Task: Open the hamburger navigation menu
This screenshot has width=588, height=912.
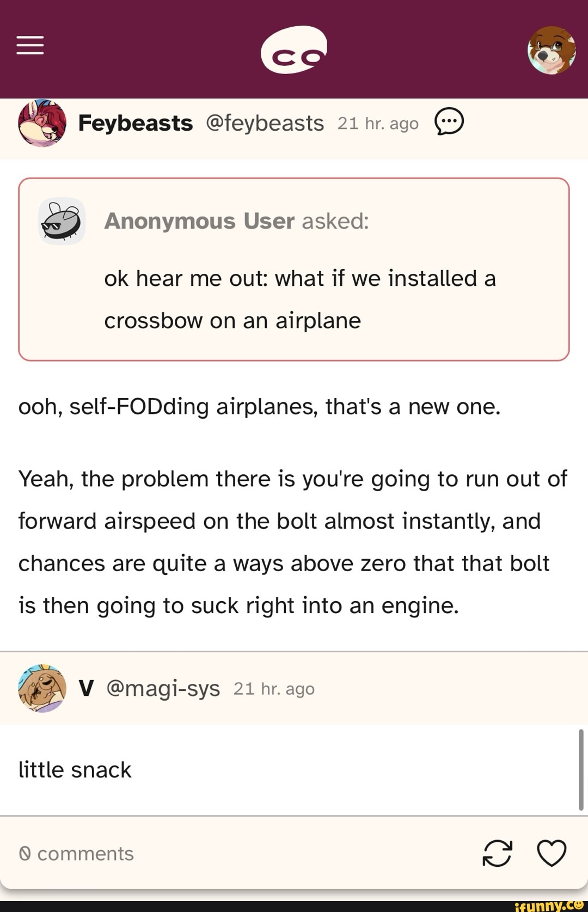Action: tap(30, 45)
